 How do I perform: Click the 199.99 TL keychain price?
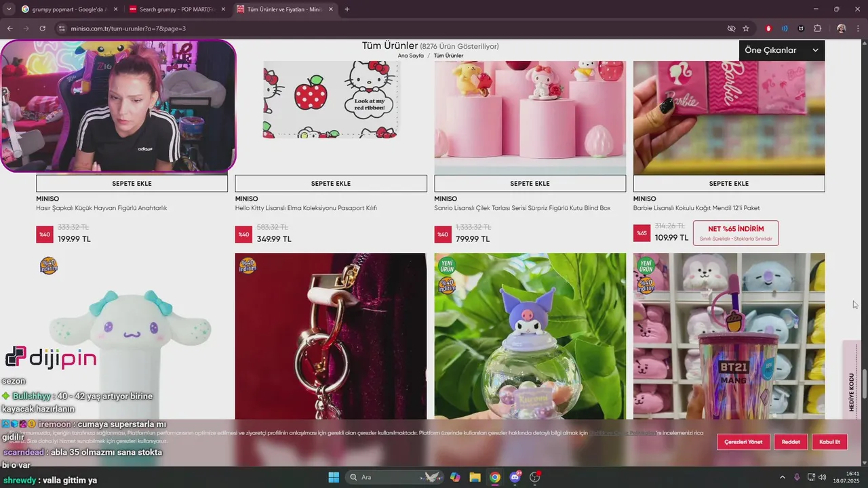(x=74, y=239)
